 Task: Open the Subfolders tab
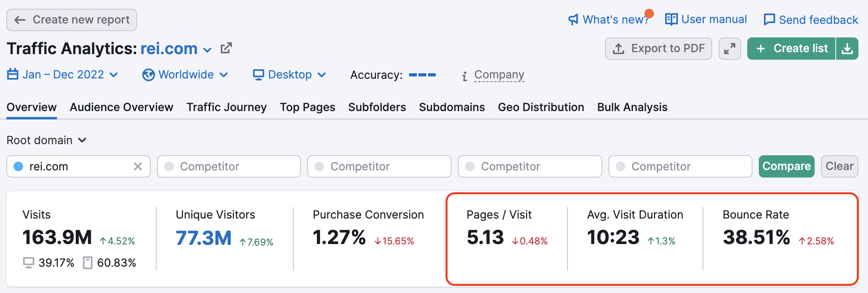(377, 107)
